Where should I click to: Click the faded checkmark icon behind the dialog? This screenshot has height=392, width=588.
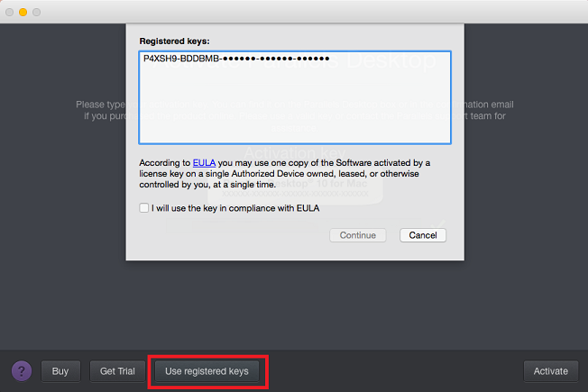(x=438, y=223)
